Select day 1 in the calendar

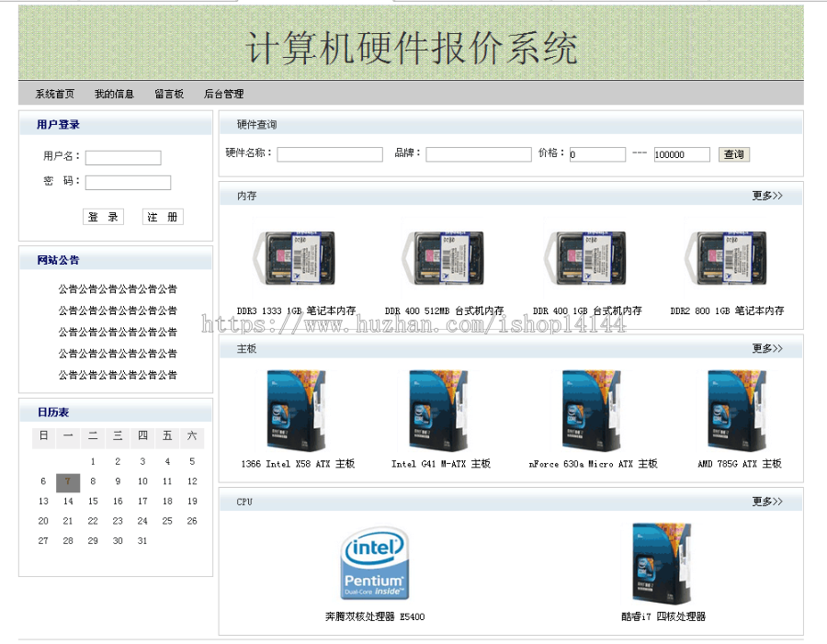coord(93,461)
